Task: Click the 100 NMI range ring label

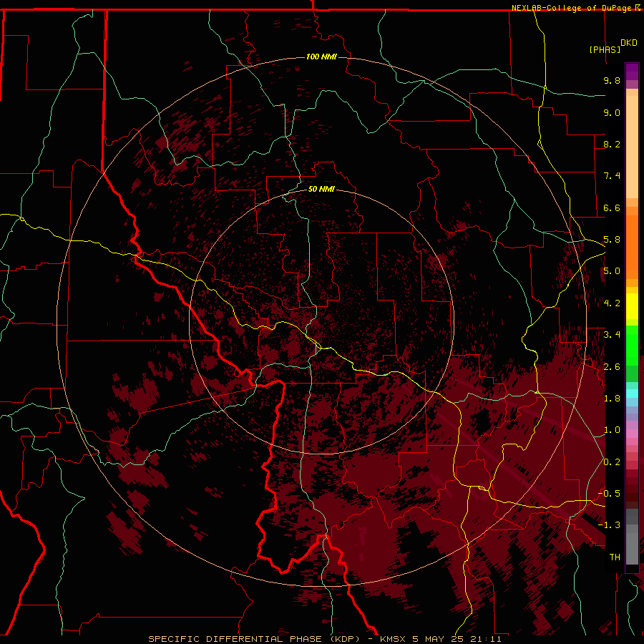Action: tap(321, 57)
